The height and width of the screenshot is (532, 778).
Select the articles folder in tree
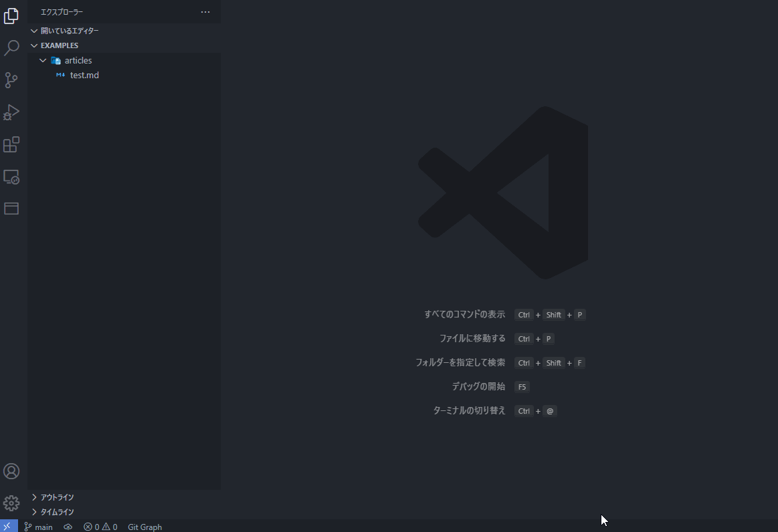[x=124, y=61]
